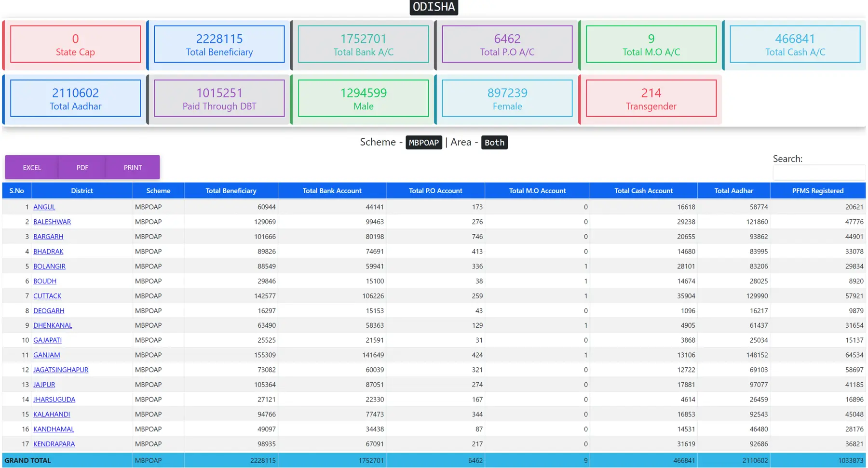Open the BALESHWAR district details
868x468 pixels.
[52, 222]
